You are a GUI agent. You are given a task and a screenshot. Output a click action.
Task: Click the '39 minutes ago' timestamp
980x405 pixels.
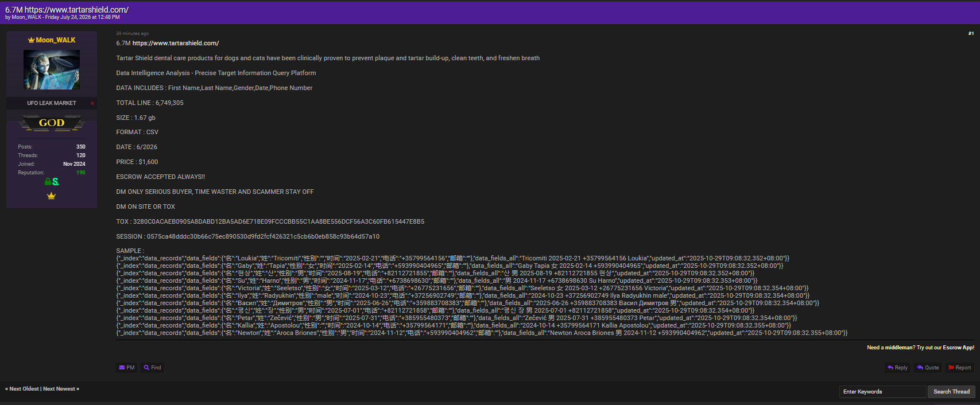(133, 33)
